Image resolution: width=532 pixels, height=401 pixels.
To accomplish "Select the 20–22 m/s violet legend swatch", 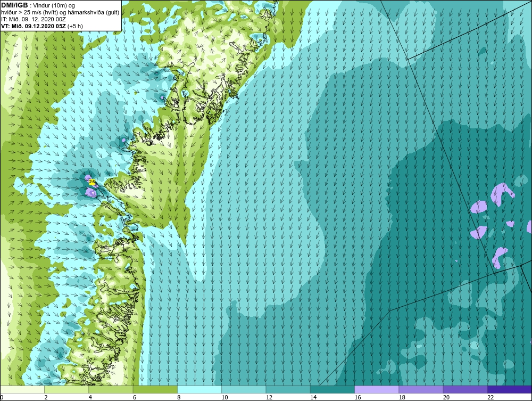I will click(x=465, y=389).
